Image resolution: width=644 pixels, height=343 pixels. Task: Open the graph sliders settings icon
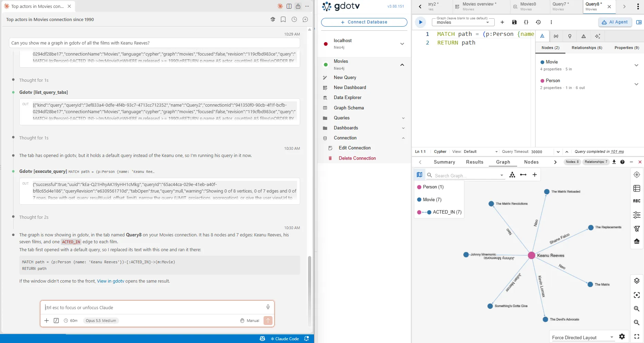click(637, 215)
